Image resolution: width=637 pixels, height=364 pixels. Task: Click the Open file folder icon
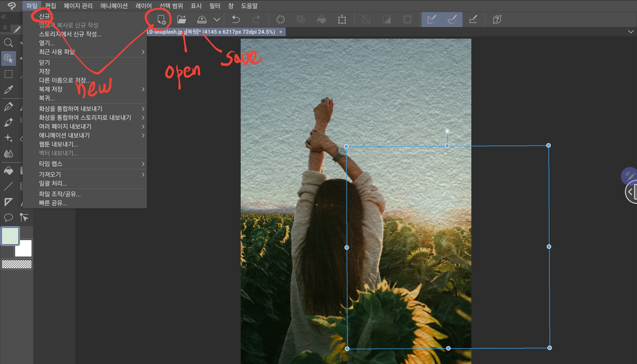point(182,20)
